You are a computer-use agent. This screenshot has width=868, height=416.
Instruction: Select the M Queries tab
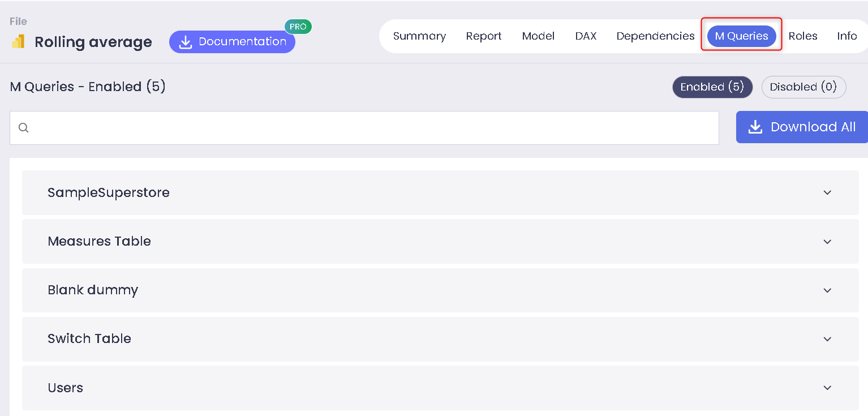coord(741,36)
